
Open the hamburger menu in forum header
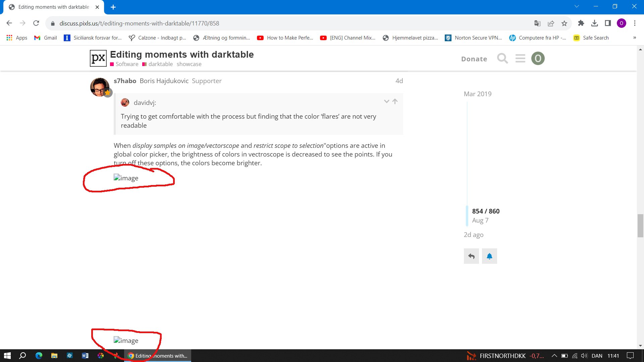coord(520,59)
